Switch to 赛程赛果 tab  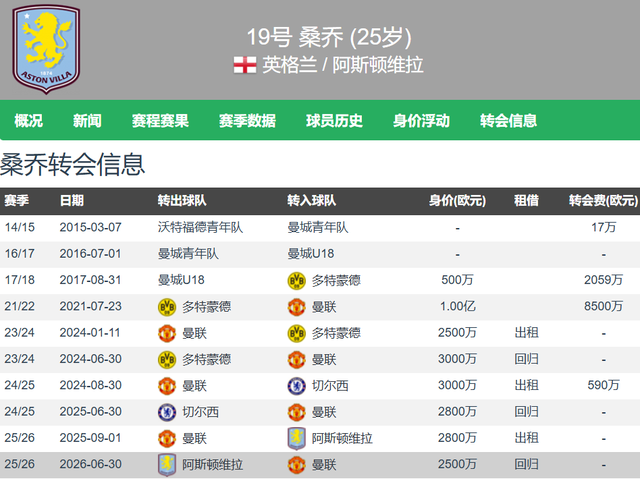click(160, 120)
